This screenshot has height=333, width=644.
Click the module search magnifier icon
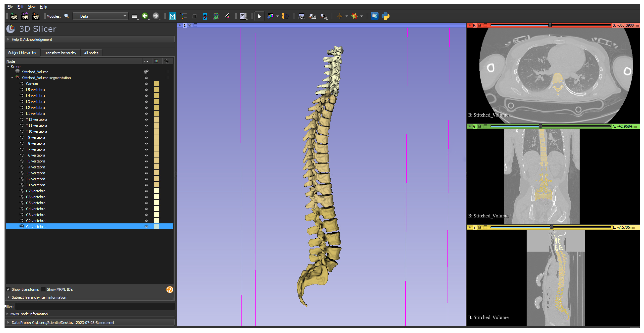point(66,16)
